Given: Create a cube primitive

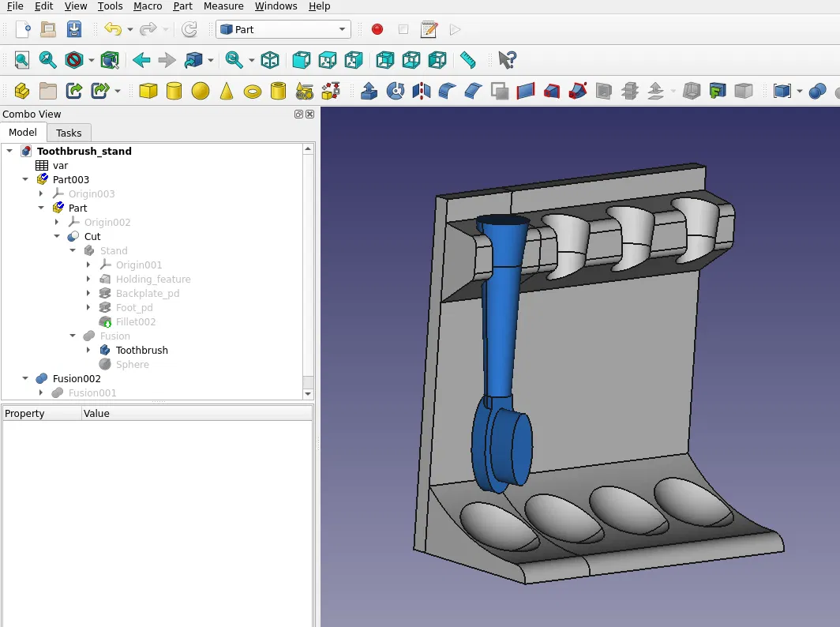Looking at the screenshot, I should point(148,91).
